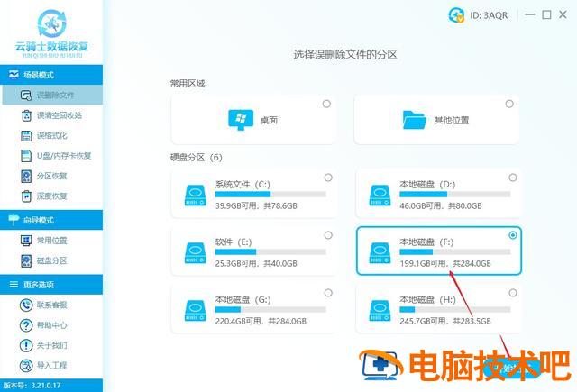Click the 误清空回收站 recycle bin icon
This screenshot has width=577, height=392.
tap(26, 115)
